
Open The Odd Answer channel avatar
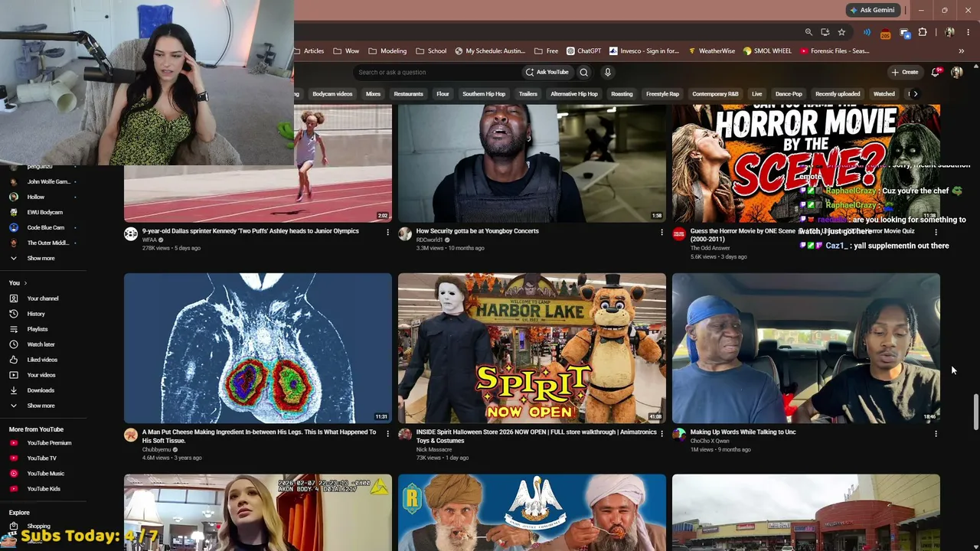pos(679,234)
